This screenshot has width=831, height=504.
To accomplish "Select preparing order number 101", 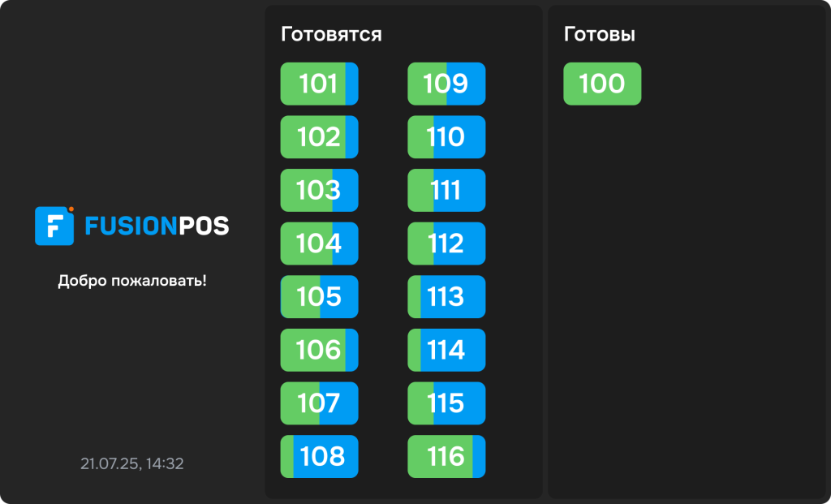I will [x=319, y=84].
